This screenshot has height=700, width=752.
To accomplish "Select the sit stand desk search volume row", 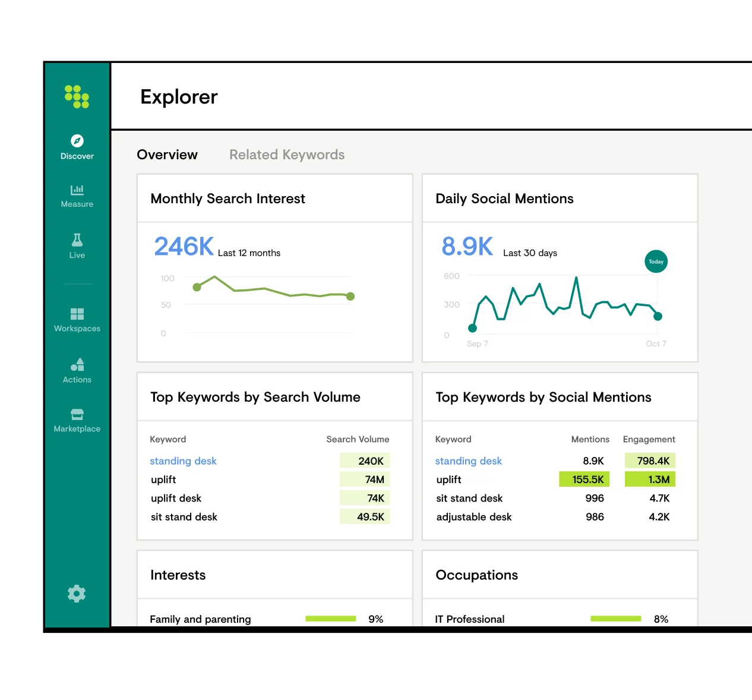I will tap(270, 517).
